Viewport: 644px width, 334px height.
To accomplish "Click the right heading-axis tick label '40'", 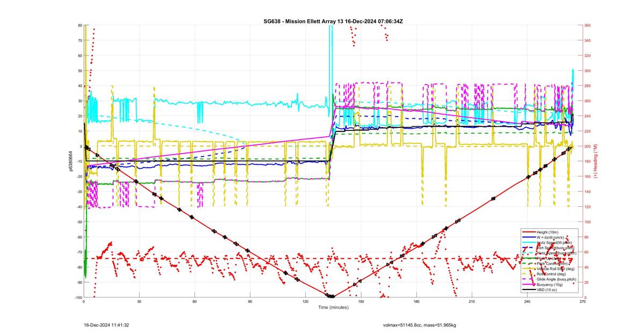I will coord(587,267).
